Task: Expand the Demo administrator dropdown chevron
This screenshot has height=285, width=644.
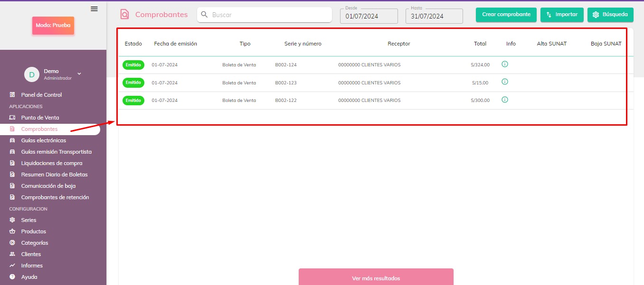Action: pos(79,74)
